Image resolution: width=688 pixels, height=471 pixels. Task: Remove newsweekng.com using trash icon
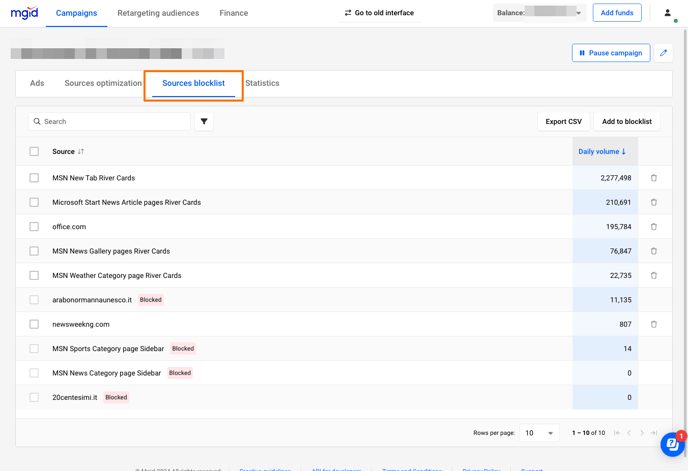point(654,325)
